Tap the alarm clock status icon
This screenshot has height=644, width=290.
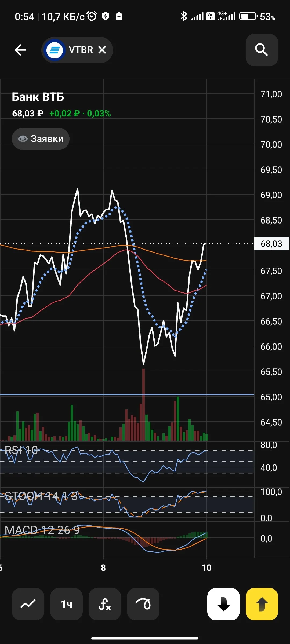point(92,16)
